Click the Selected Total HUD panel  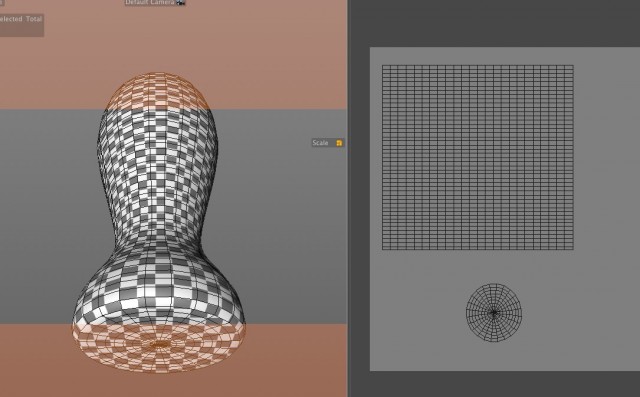coord(21,25)
